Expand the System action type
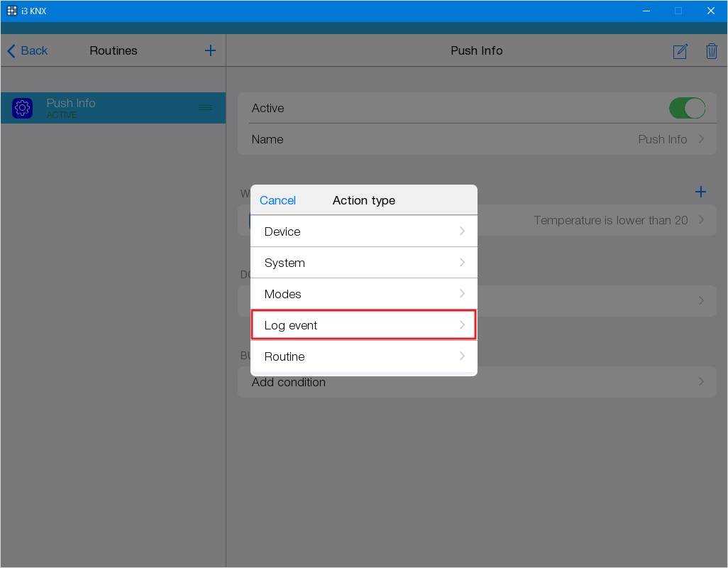Viewport: 728px width, 568px height. click(x=363, y=263)
